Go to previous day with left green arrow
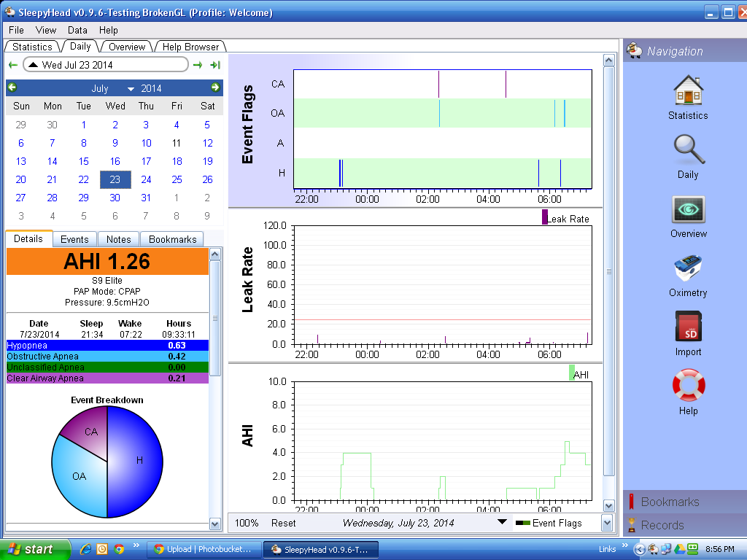This screenshot has width=747, height=560. point(12,65)
